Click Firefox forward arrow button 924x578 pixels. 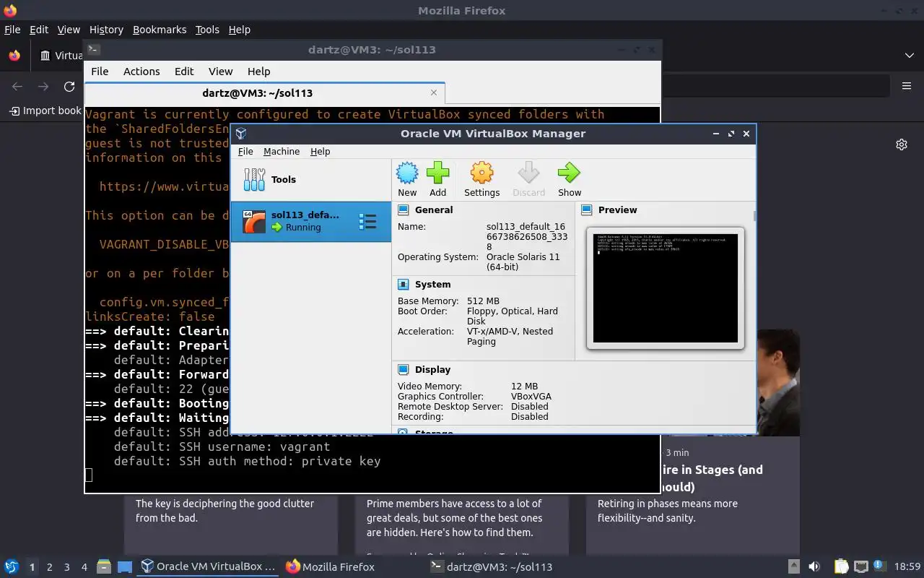pyautogui.click(x=43, y=87)
